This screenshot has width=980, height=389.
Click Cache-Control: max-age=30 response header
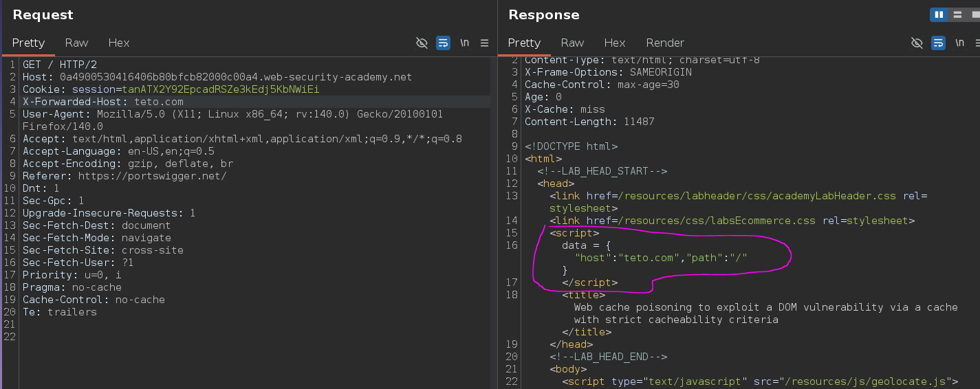[602, 85]
